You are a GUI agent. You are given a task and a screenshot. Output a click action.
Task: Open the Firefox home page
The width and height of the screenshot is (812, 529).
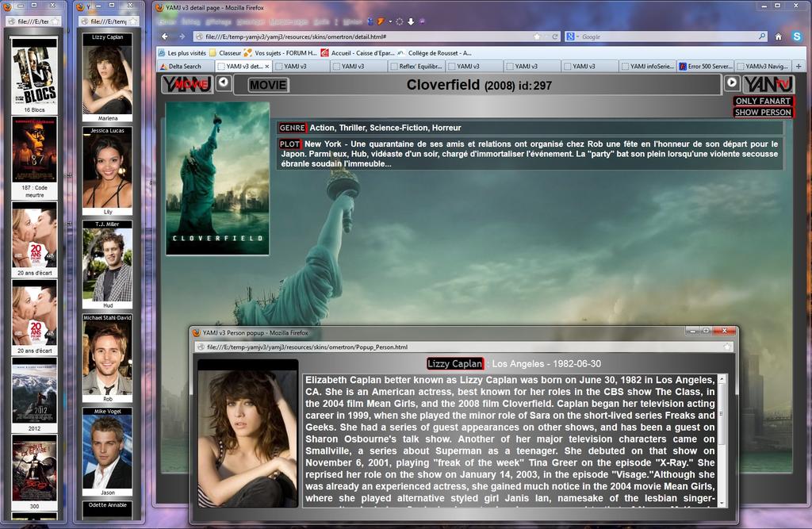[x=779, y=36]
